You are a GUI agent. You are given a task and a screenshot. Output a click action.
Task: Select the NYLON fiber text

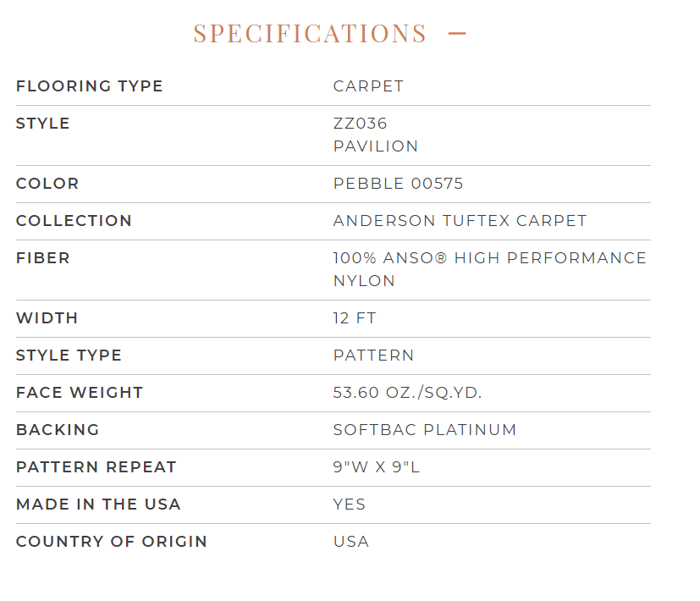pyautogui.click(x=364, y=281)
